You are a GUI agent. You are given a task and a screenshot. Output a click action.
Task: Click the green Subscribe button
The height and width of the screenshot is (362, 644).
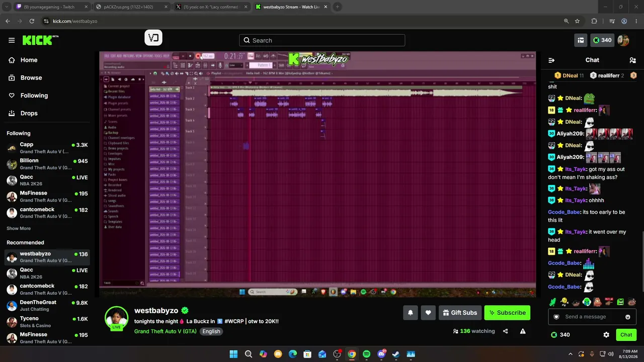[507, 313]
